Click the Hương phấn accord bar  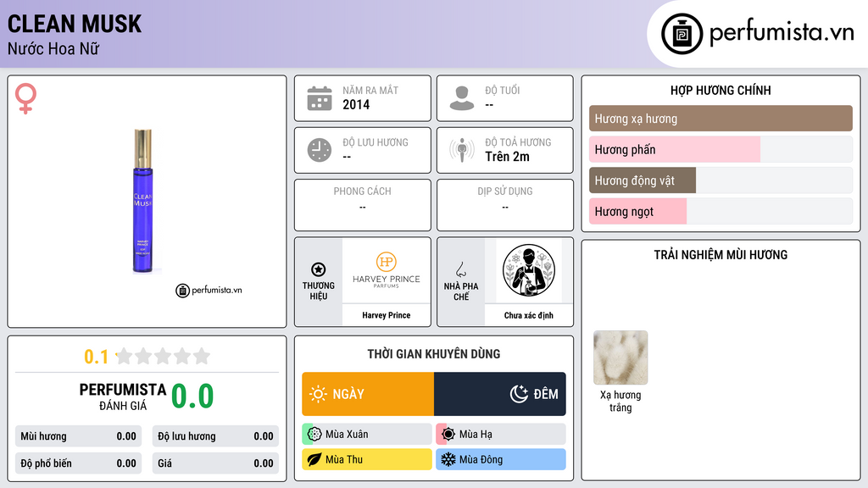tap(721, 149)
